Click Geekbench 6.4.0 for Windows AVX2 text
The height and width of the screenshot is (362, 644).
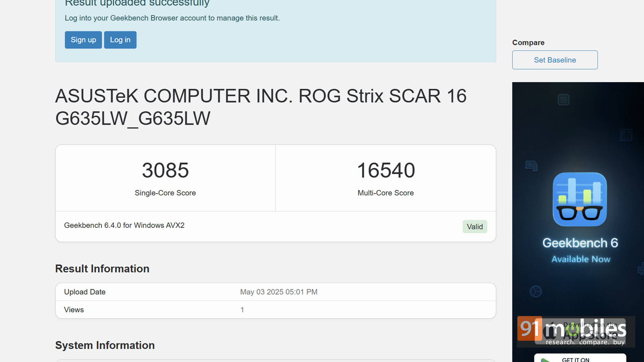(x=124, y=225)
